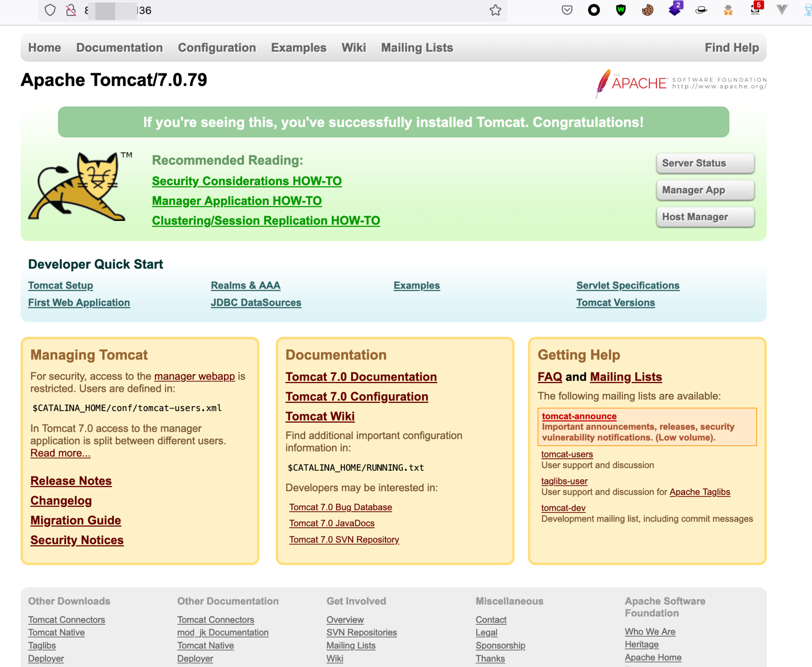Open the Changelog link
This screenshot has width=812, height=667.
pos(61,501)
